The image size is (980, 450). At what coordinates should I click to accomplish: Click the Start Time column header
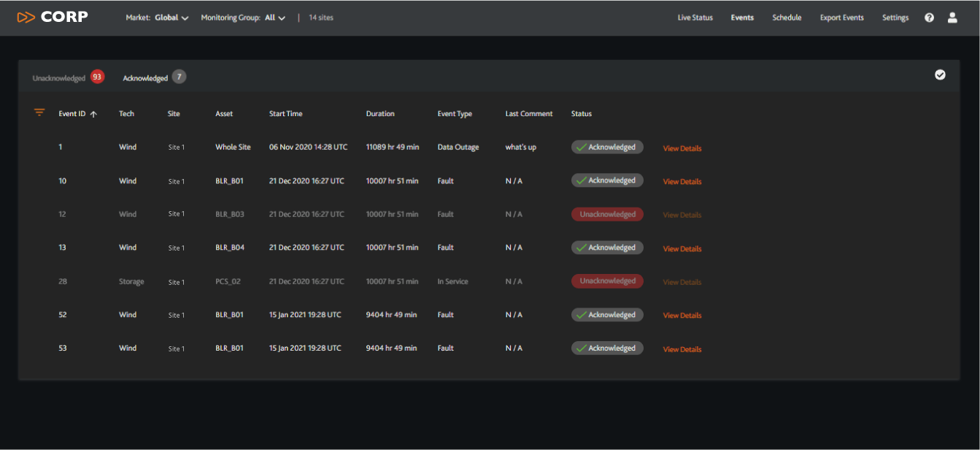pyautogui.click(x=286, y=114)
